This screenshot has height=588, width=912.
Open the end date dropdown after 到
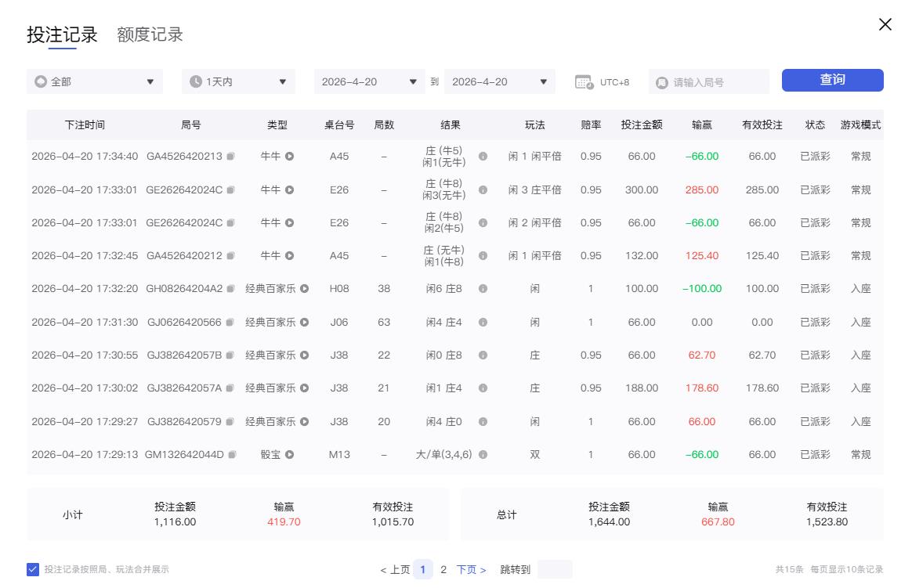coord(500,82)
